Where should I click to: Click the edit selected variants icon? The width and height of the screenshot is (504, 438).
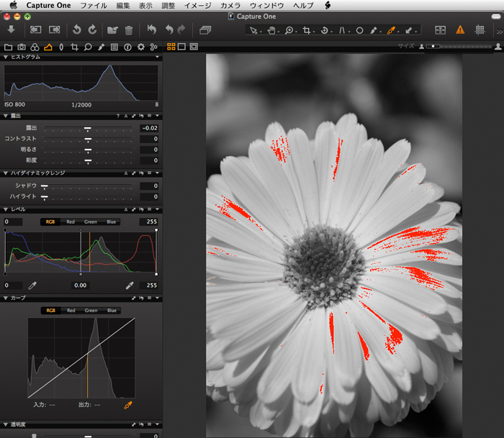pyautogui.click(x=440, y=30)
